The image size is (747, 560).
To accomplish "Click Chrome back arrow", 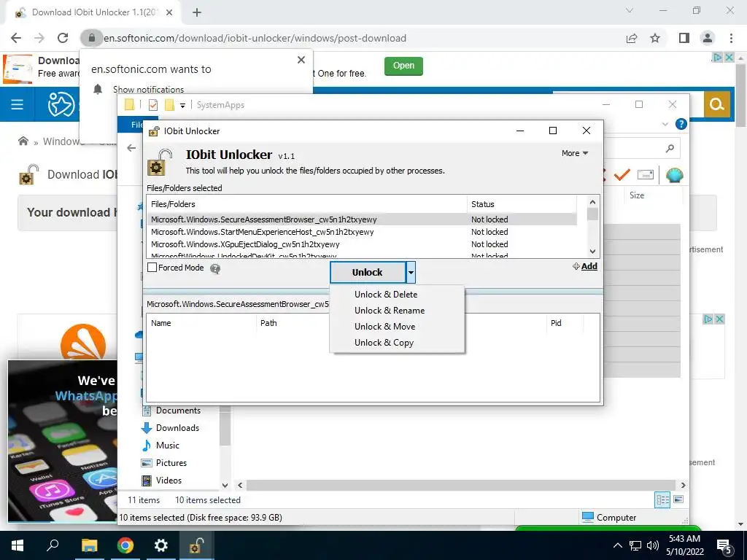I will (x=16, y=38).
